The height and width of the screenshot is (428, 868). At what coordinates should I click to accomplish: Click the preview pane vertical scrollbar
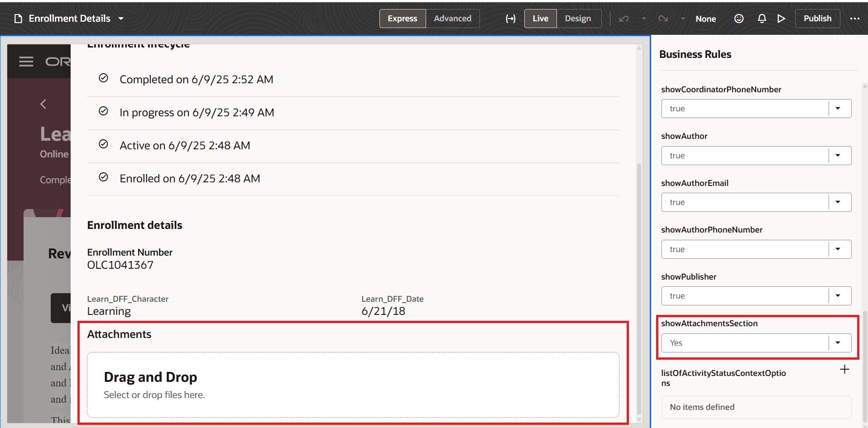click(639, 290)
